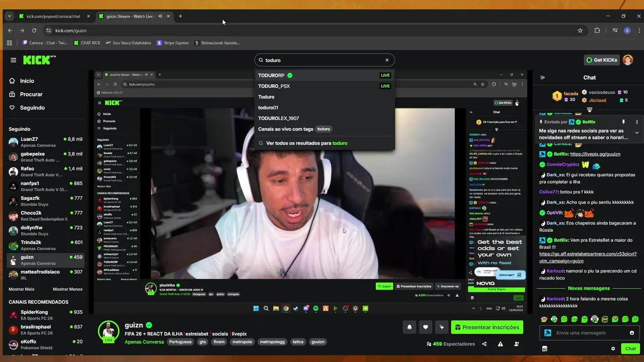
Task: Open nanfps1 followed channel
Action: [45, 186]
